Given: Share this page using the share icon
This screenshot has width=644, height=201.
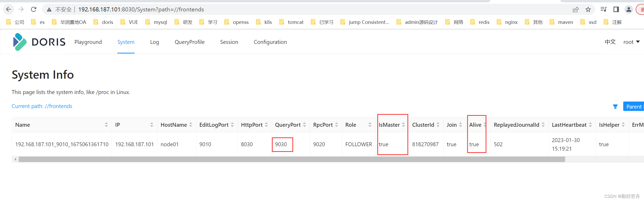Looking at the screenshot, I should (576, 10).
